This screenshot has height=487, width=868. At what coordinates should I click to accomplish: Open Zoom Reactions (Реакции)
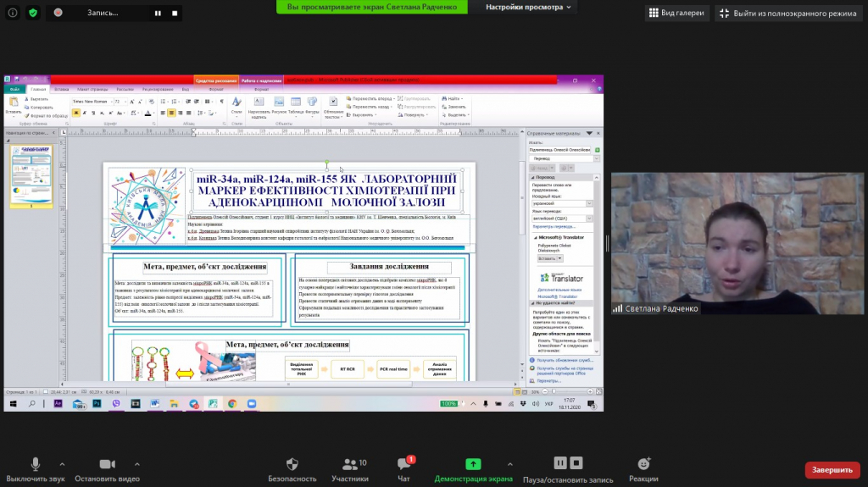[643, 470]
